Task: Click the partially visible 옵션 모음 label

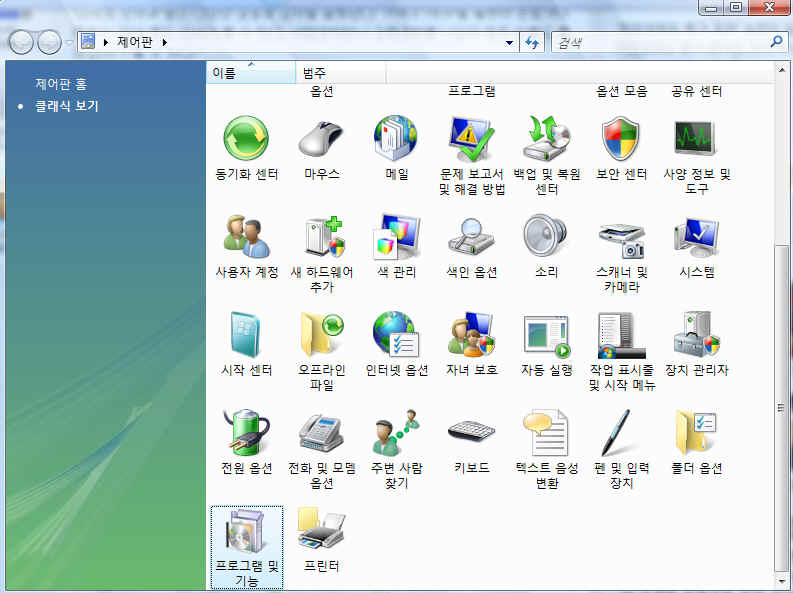Action: [622, 91]
